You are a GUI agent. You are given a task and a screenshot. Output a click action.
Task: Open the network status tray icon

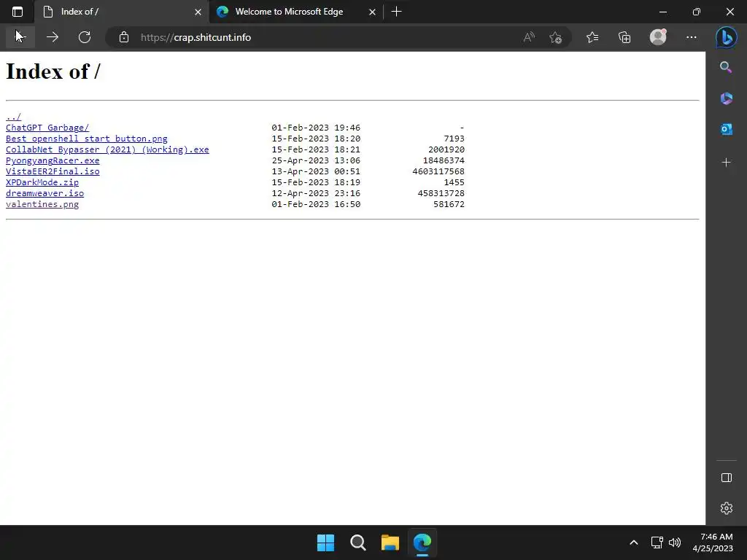pyautogui.click(x=657, y=542)
